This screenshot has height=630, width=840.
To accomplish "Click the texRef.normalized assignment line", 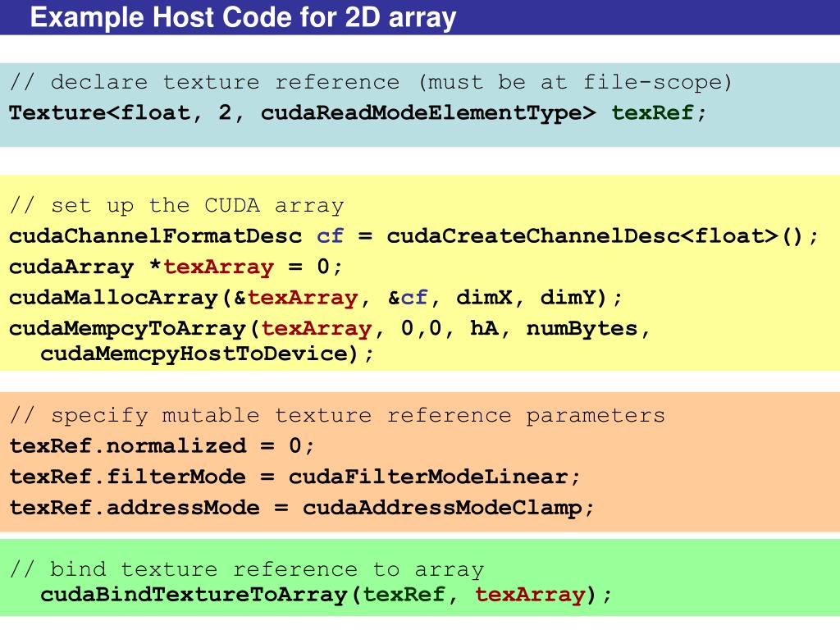I will tap(162, 446).
